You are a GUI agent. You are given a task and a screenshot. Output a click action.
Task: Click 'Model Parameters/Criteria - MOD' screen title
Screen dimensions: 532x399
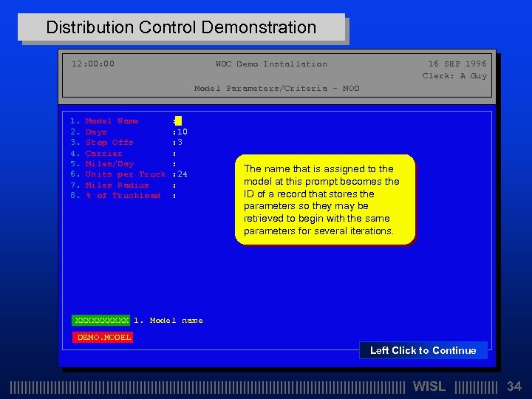tap(276, 88)
